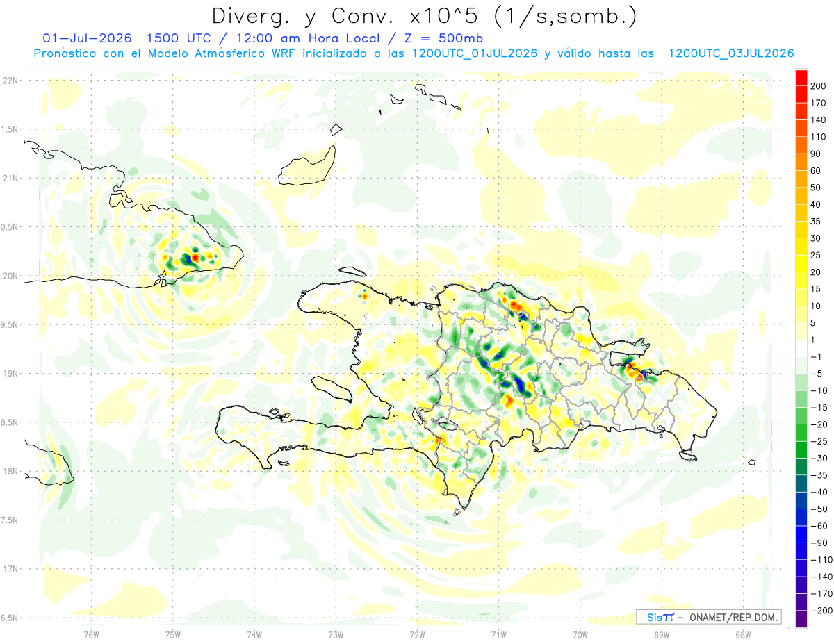Click latitude label '21N'
The height and width of the screenshot is (644, 834).
click(x=10, y=178)
